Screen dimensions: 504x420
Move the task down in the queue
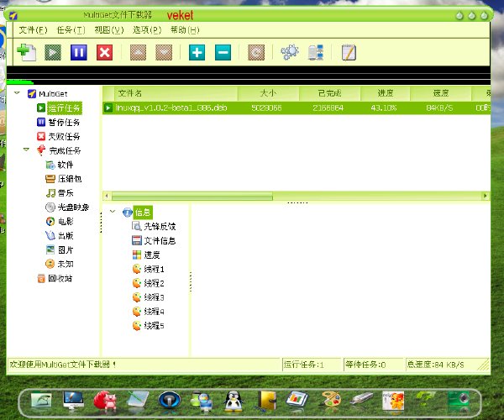pos(164,52)
